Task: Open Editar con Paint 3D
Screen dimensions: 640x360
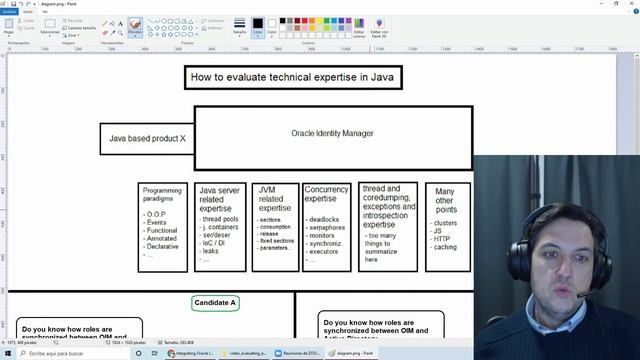Action: [x=379, y=28]
